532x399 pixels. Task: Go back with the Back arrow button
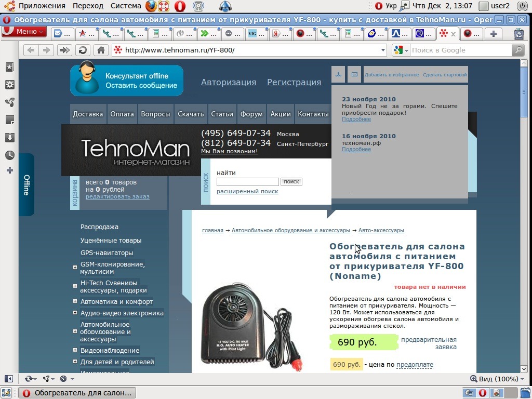pos(31,50)
